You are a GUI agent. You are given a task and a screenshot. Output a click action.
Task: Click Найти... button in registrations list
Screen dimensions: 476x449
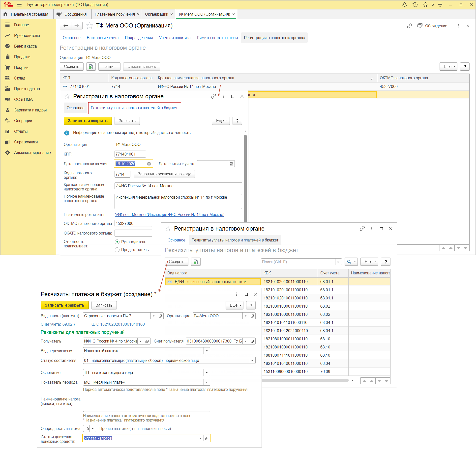click(109, 67)
